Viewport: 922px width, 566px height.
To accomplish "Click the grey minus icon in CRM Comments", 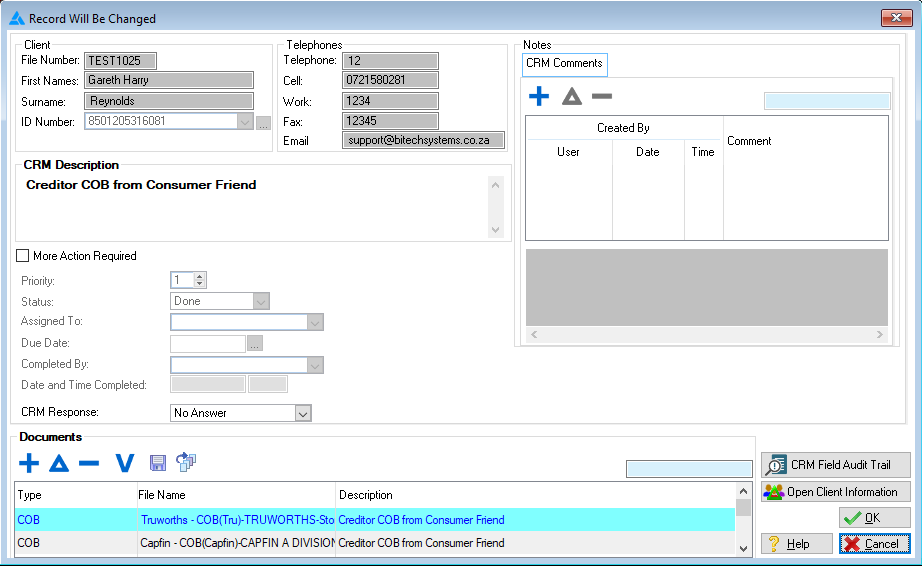I will [602, 97].
